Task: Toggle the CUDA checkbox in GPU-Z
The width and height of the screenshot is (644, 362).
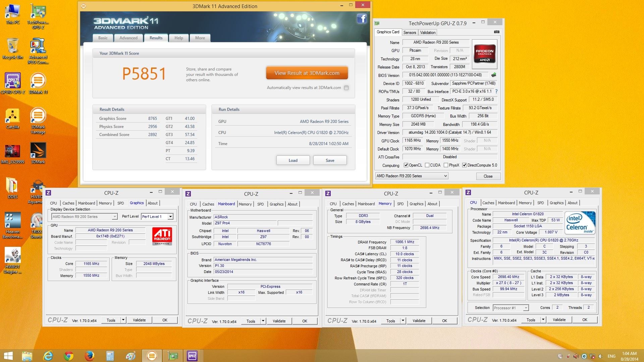Action: (427, 165)
